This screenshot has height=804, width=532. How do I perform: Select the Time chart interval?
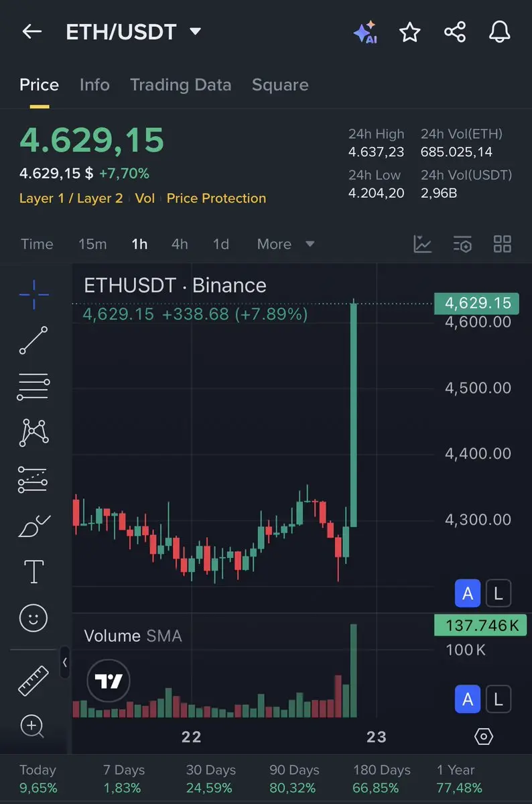tap(37, 244)
